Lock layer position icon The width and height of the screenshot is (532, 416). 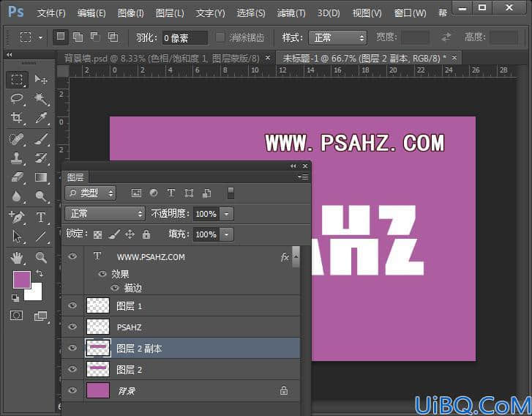tap(130, 234)
